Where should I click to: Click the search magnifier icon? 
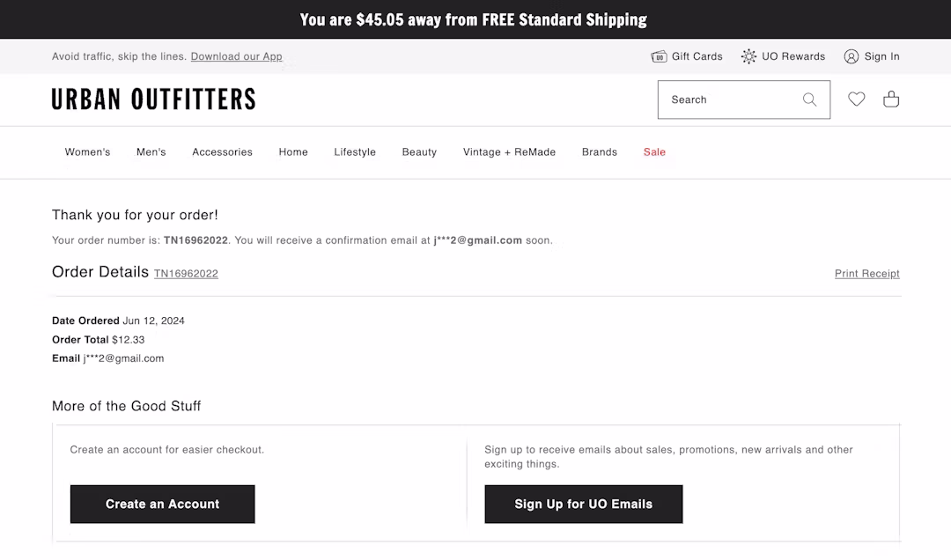pos(809,99)
